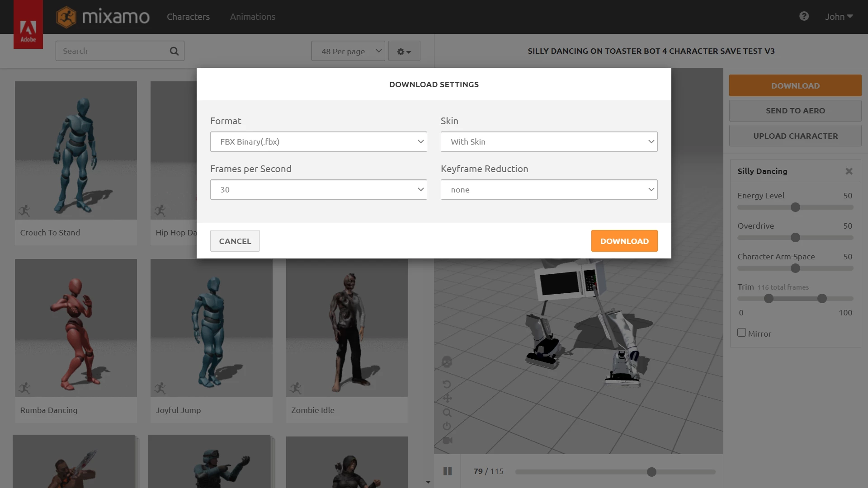Remove Silly Dancing with the X icon
Image resolution: width=868 pixels, height=488 pixels.
[849, 171]
